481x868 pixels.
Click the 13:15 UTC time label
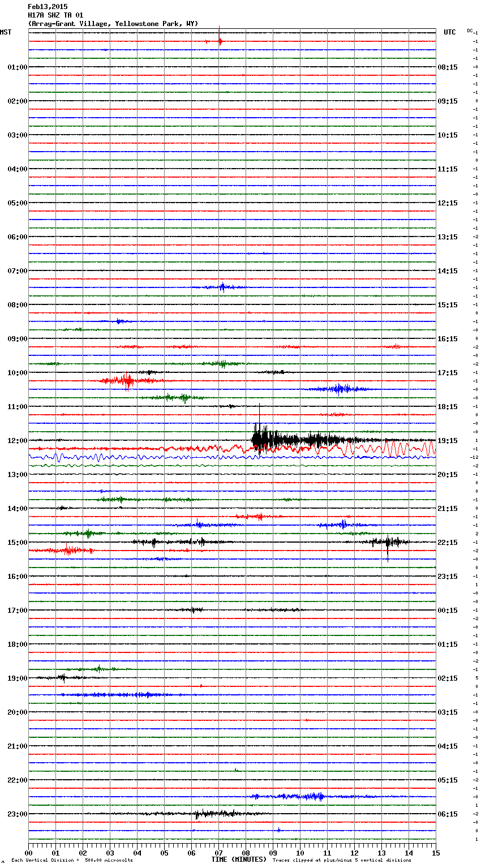pos(448,237)
